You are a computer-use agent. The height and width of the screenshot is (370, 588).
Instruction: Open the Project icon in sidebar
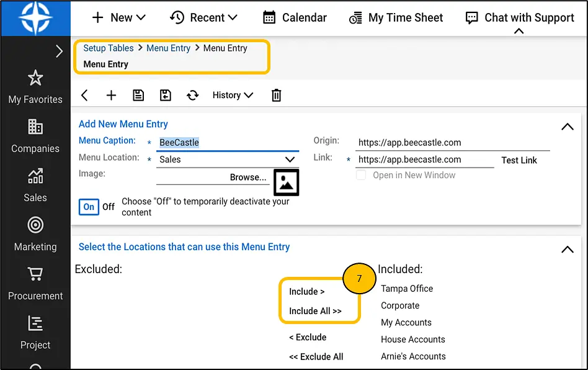pos(35,323)
